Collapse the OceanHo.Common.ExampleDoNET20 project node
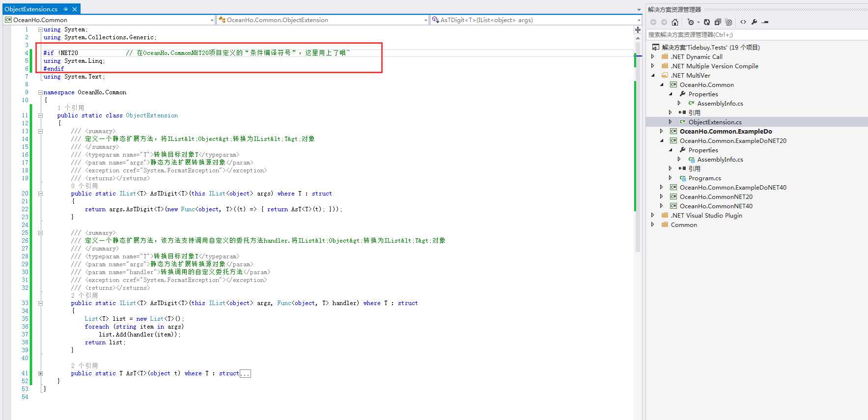The width and height of the screenshot is (868, 420). (x=662, y=140)
